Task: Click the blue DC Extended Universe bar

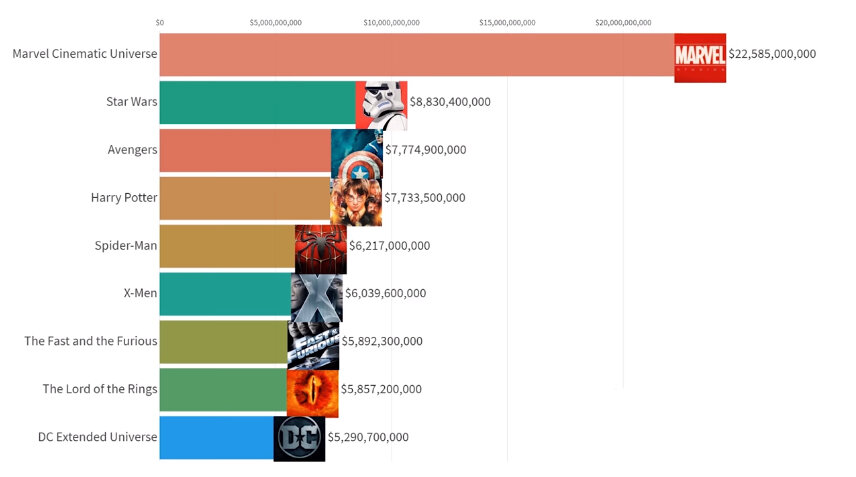Action: pyautogui.click(x=217, y=438)
